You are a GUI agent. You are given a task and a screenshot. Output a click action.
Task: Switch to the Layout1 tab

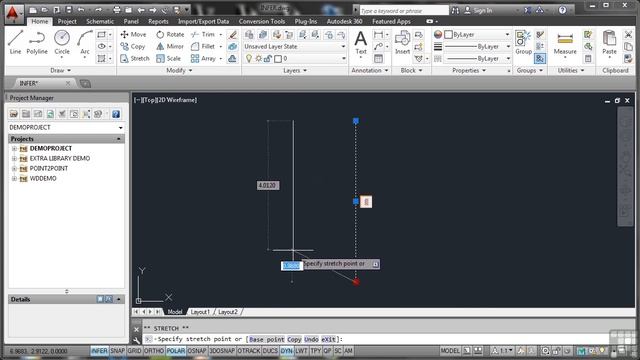pyautogui.click(x=200, y=312)
